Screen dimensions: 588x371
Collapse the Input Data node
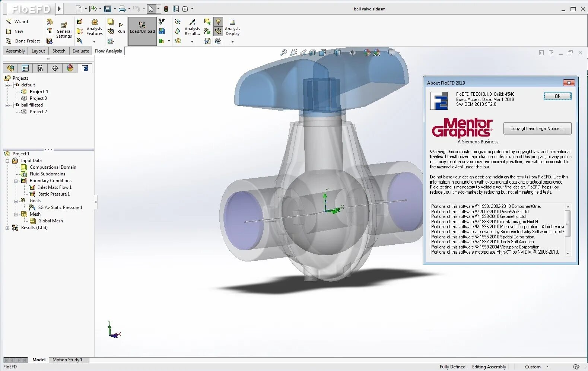(7, 161)
